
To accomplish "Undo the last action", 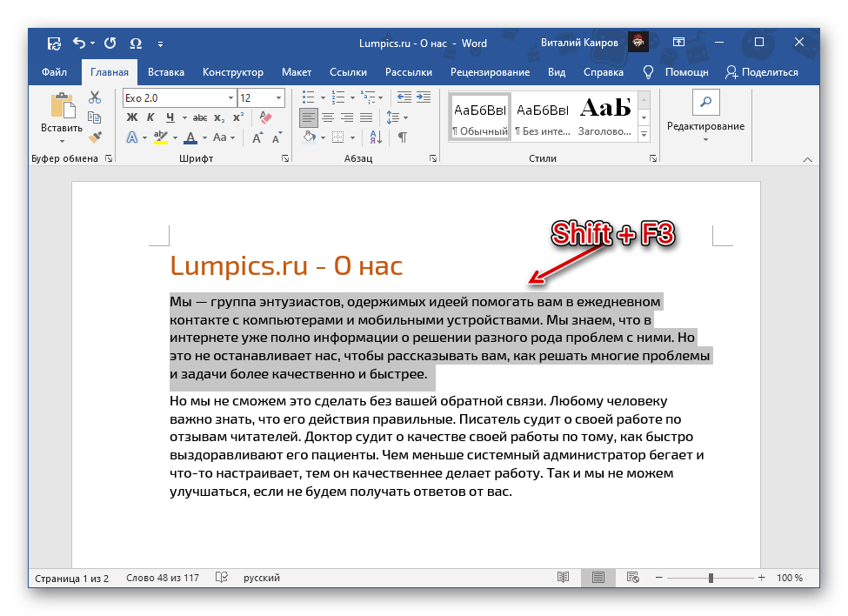I will pyautogui.click(x=79, y=43).
